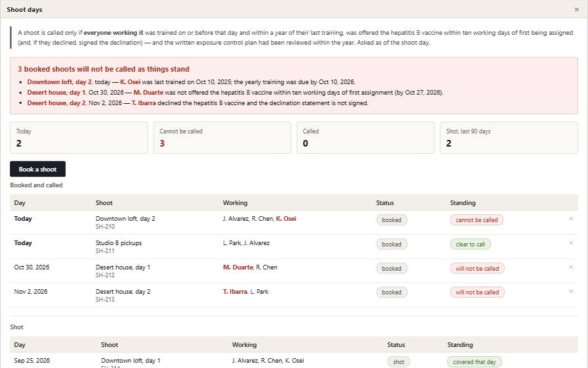Select shoot ID SH-212
The image size is (588, 368).
pyautogui.click(x=105, y=275)
